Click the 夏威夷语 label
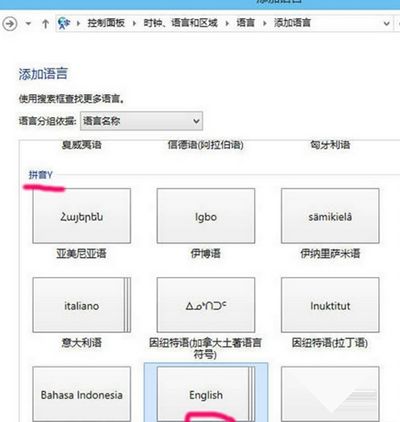The height and width of the screenshot is (422, 400). 81,145
